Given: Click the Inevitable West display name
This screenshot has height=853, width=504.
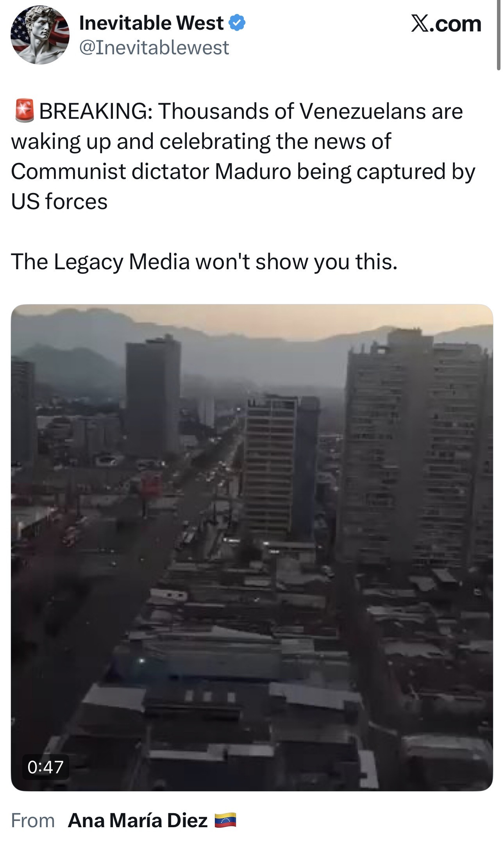Looking at the screenshot, I should pos(151,23).
